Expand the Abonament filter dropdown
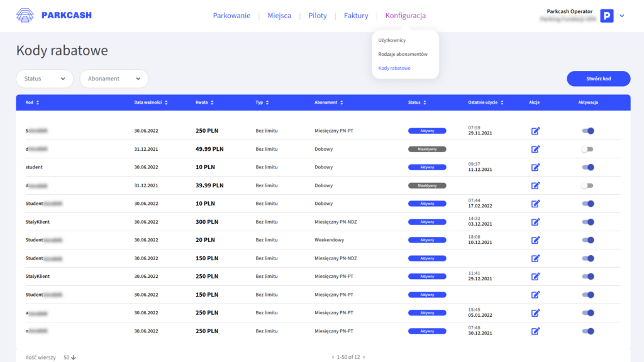The width and height of the screenshot is (644, 362). coord(113,79)
